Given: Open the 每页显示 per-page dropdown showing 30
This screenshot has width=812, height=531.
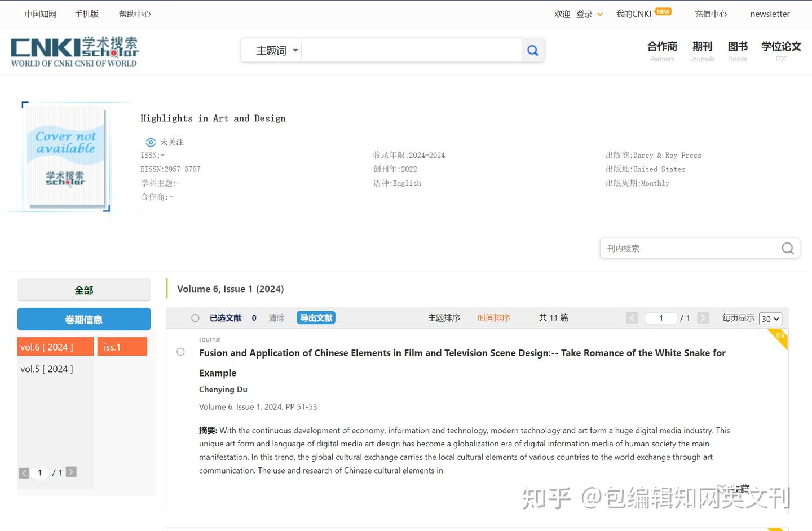Looking at the screenshot, I should (770, 318).
